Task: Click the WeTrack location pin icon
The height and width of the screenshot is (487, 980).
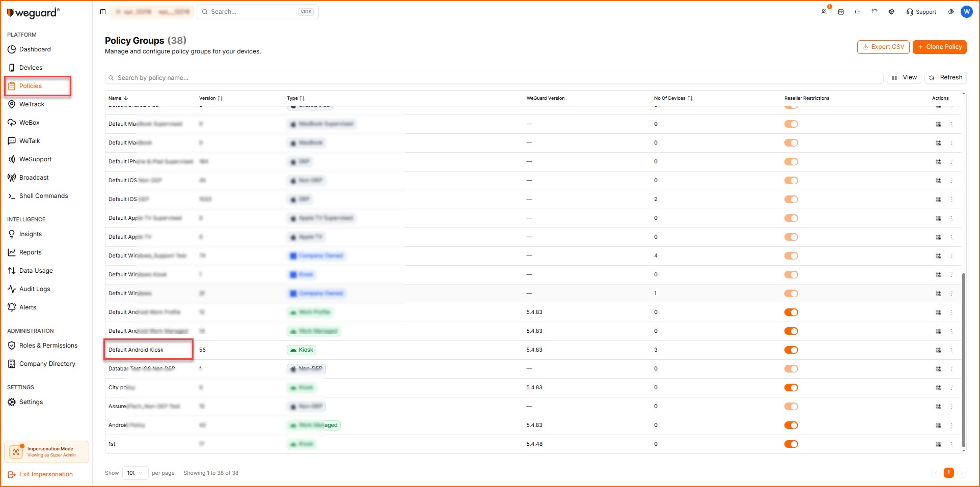Action: pos(12,104)
